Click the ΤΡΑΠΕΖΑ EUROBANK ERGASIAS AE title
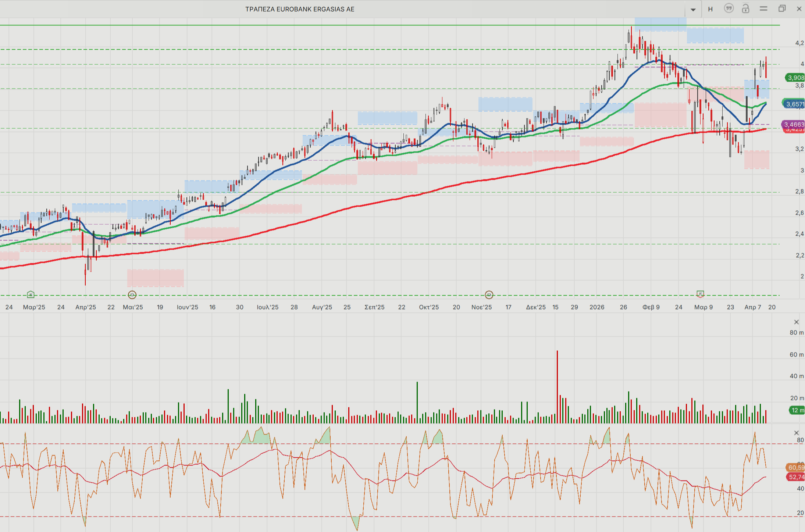 click(x=300, y=9)
